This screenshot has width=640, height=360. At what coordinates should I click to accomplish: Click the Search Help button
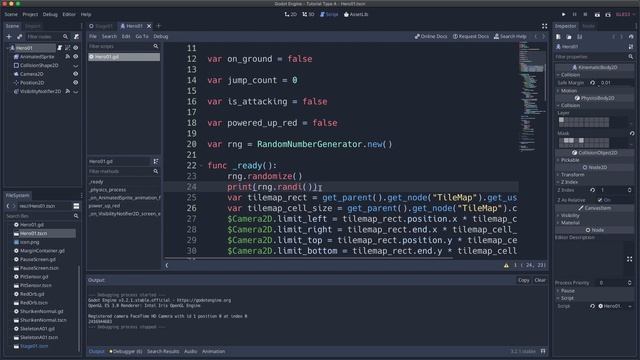[x=510, y=36]
